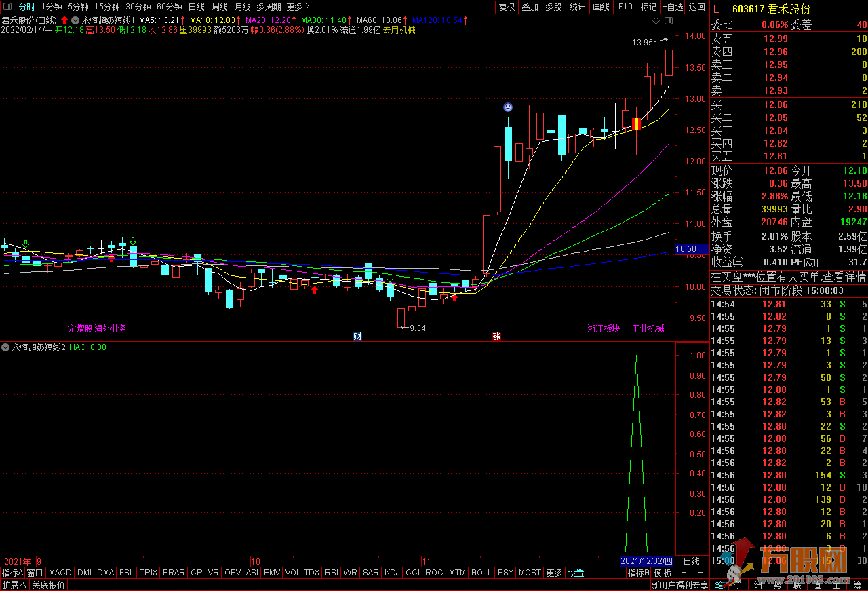Click the 财 finance marker icon
Image resolution: width=868 pixels, height=591 pixels.
pos(357,336)
